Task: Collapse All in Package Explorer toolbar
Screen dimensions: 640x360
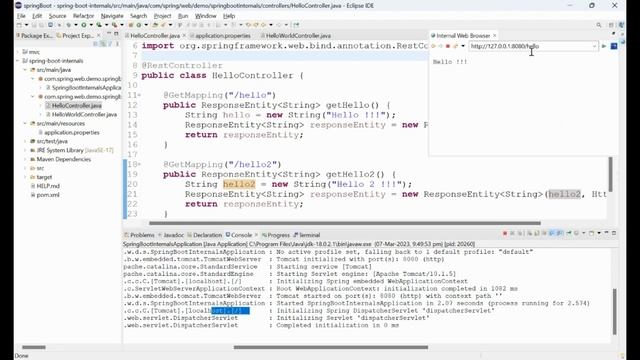Action: tap(95, 44)
